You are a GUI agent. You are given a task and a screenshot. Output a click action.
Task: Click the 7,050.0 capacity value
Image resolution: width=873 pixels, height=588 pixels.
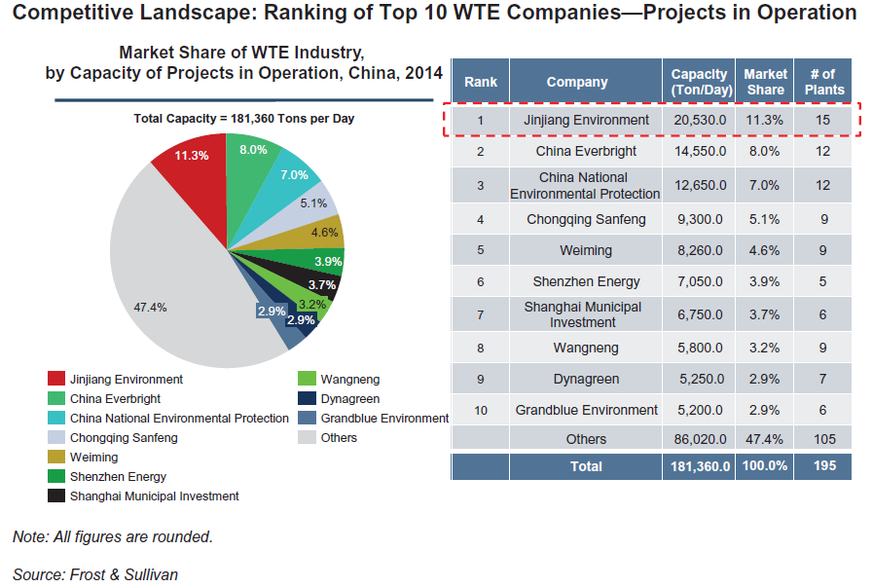coord(700,281)
